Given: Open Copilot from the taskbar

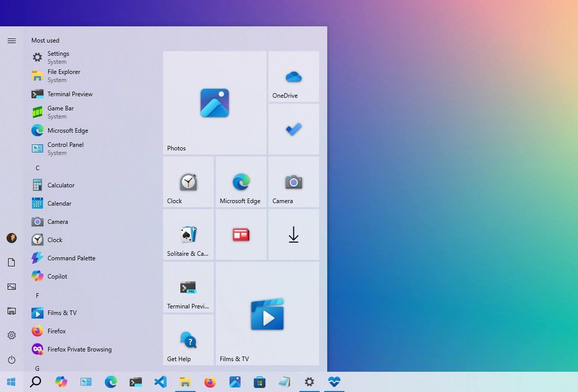Looking at the screenshot, I should pos(61,382).
